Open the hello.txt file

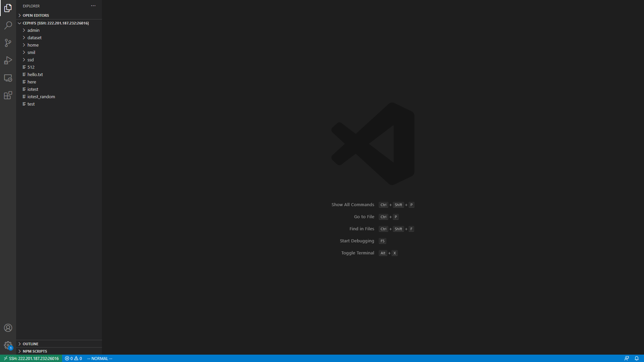pos(35,74)
